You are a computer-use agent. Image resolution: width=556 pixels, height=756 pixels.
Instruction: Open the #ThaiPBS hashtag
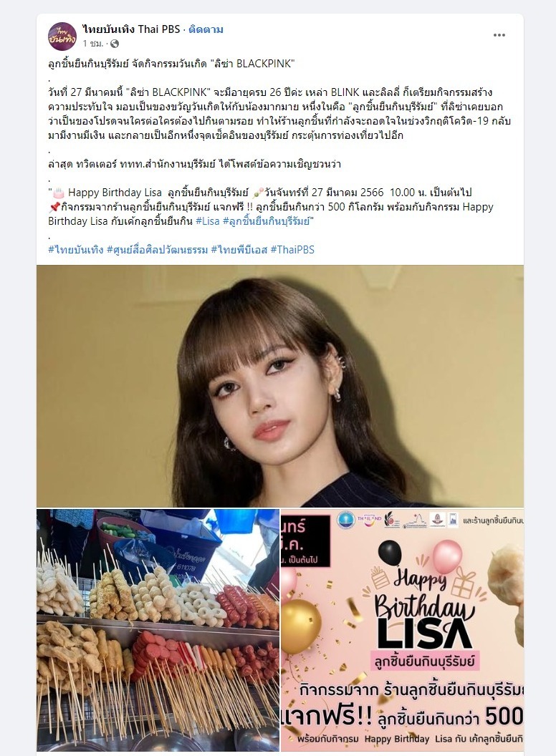point(292,249)
